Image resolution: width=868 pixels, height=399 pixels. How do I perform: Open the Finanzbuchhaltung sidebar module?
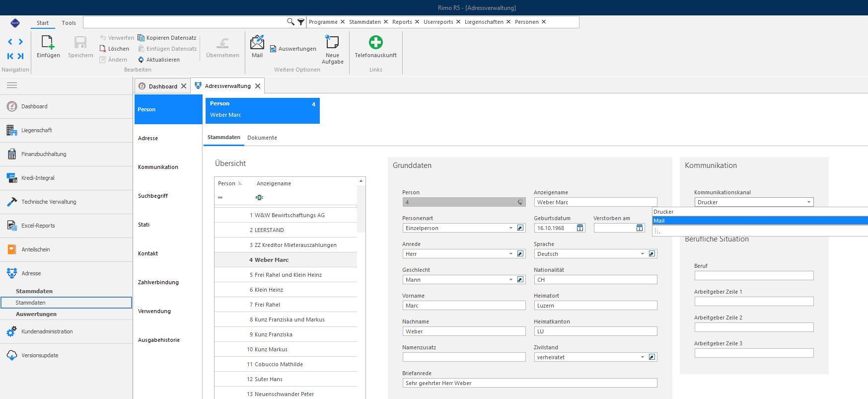(x=66, y=154)
